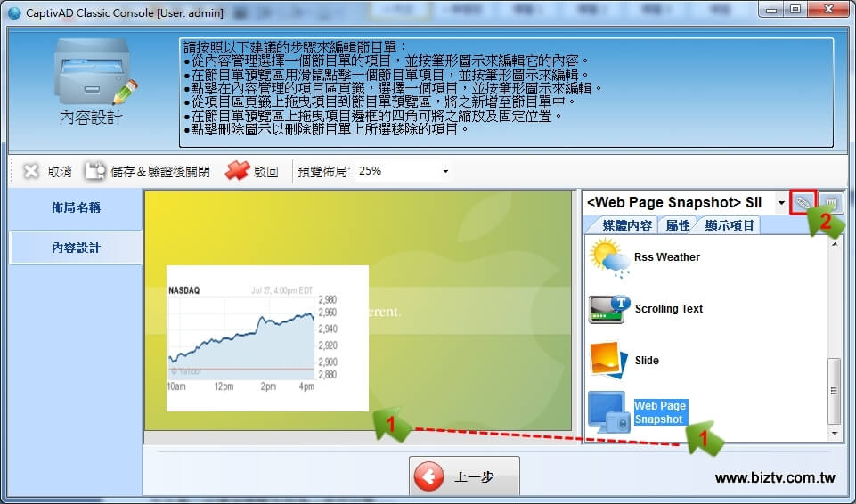Image resolution: width=856 pixels, height=504 pixels.
Task: Click the NASDAQ chart snapshot in preview
Action: (x=267, y=338)
